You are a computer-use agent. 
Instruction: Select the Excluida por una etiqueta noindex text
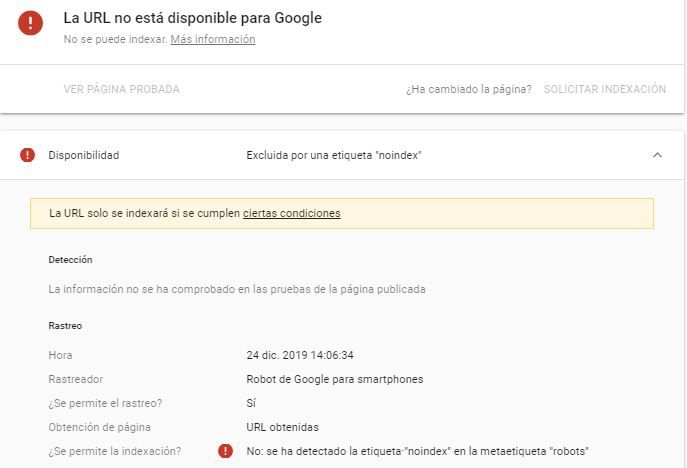click(x=334, y=155)
